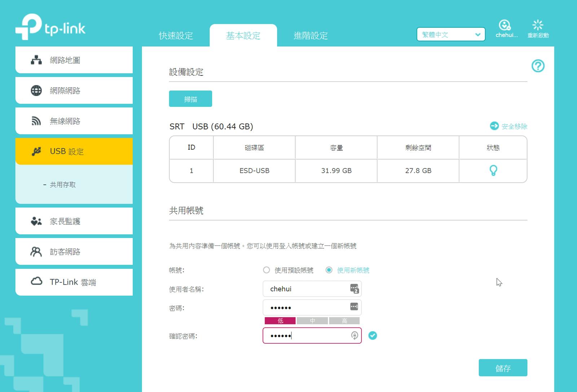Open the 網路地圖 (Network Map) panel
This screenshot has height=392, width=577.
[36, 60]
